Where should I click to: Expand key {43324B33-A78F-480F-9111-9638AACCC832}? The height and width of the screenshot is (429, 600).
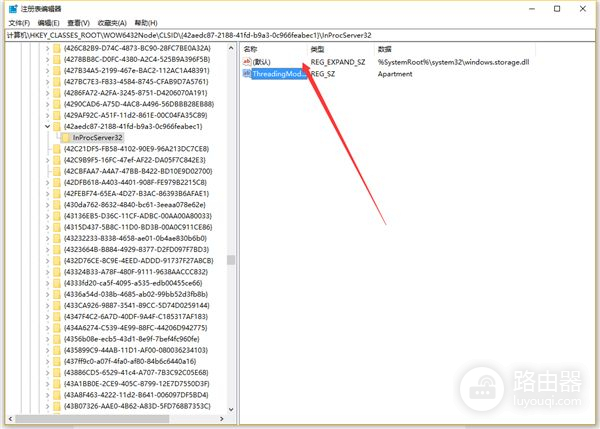point(47,272)
